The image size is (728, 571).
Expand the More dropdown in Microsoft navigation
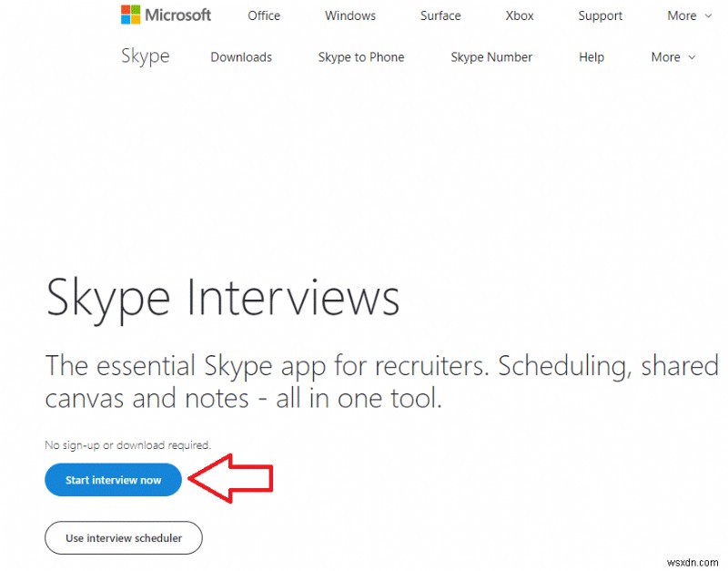click(688, 15)
